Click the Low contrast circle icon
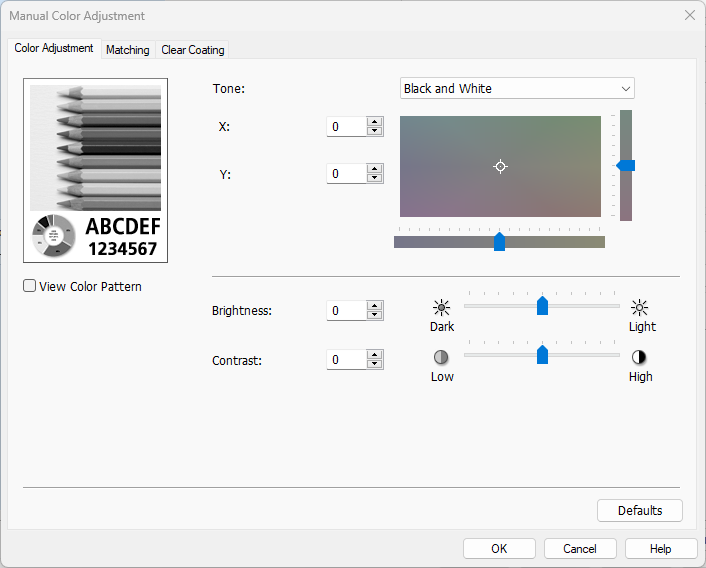706x568 pixels. (x=441, y=357)
